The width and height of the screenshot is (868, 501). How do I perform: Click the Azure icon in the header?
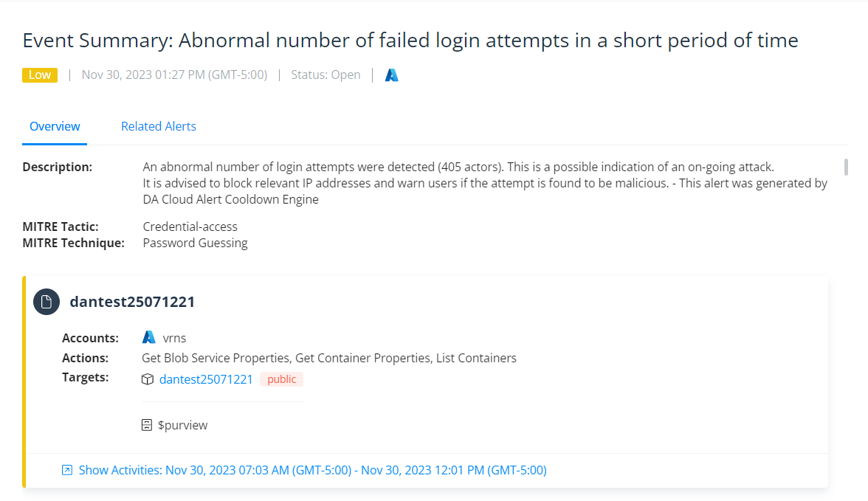coord(392,75)
